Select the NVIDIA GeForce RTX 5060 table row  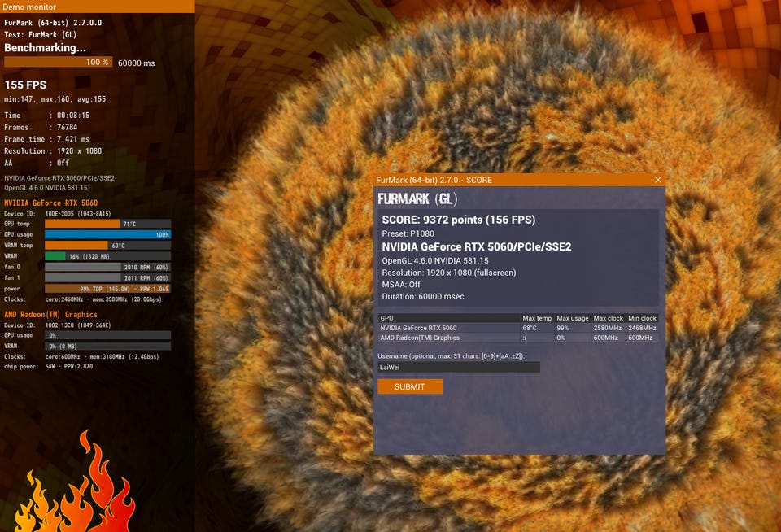[518, 328]
